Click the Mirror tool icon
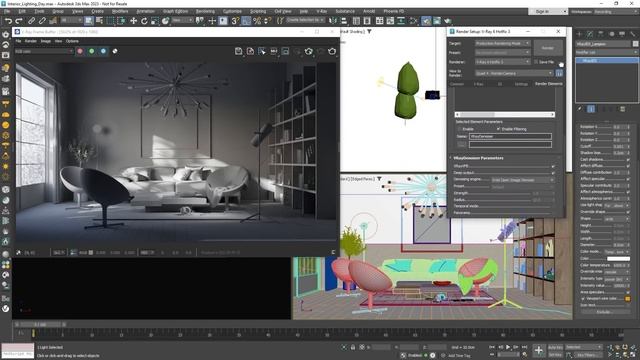Screen dimensions: 640x360 (333, 21)
